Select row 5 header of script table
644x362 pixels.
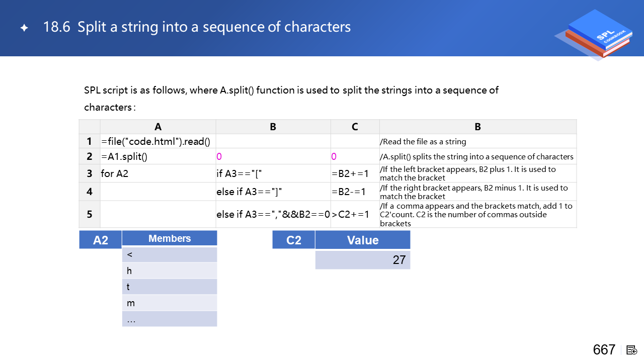point(90,214)
